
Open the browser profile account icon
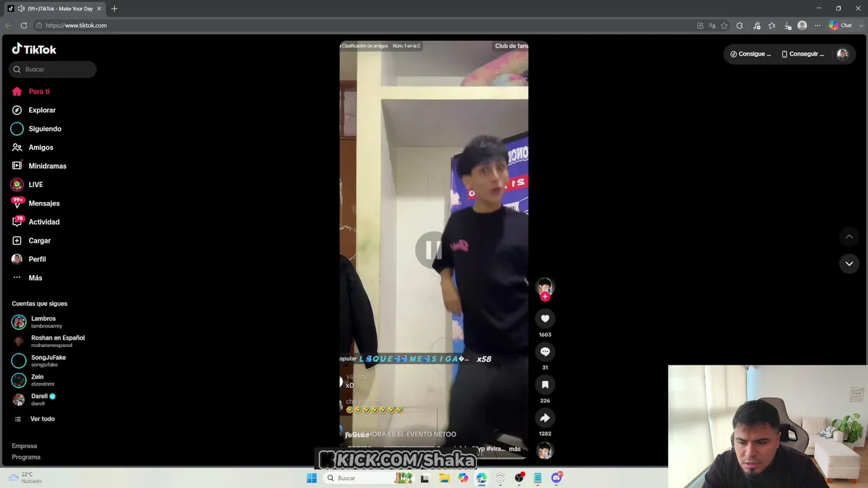(802, 26)
